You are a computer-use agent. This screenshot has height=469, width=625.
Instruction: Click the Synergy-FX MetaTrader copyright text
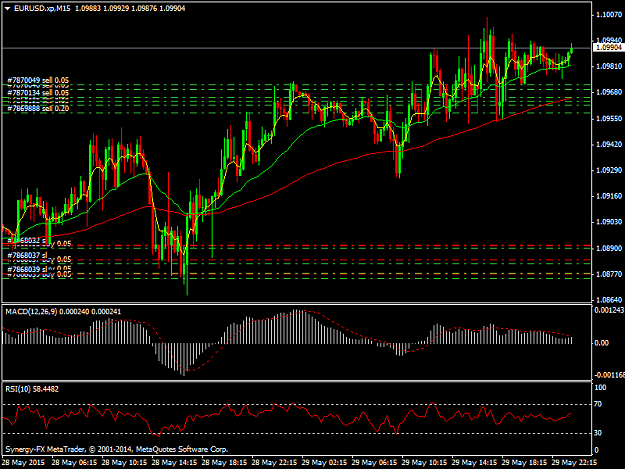click(116, 449)
